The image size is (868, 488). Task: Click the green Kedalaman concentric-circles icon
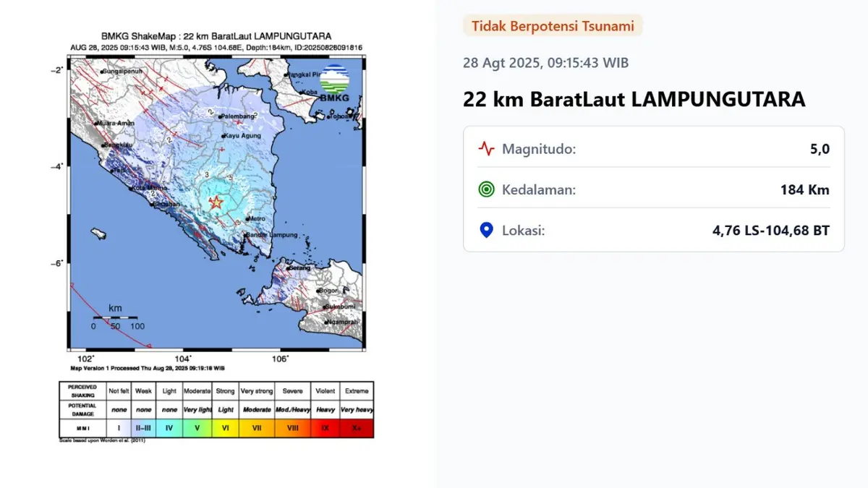(x=485, y=189)
